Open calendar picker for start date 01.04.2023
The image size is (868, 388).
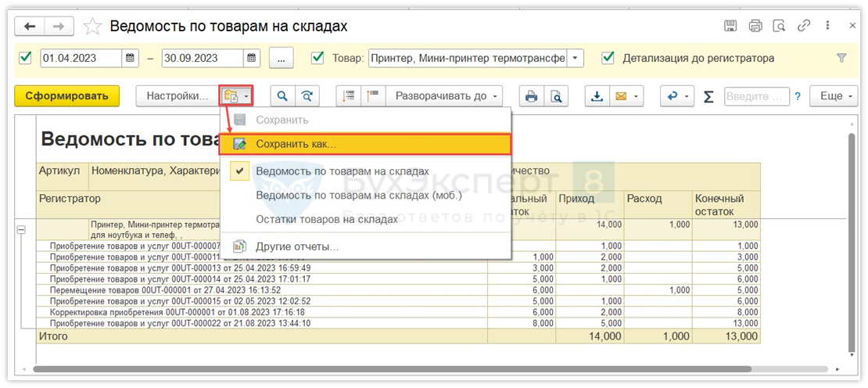(x=131, y=58)
